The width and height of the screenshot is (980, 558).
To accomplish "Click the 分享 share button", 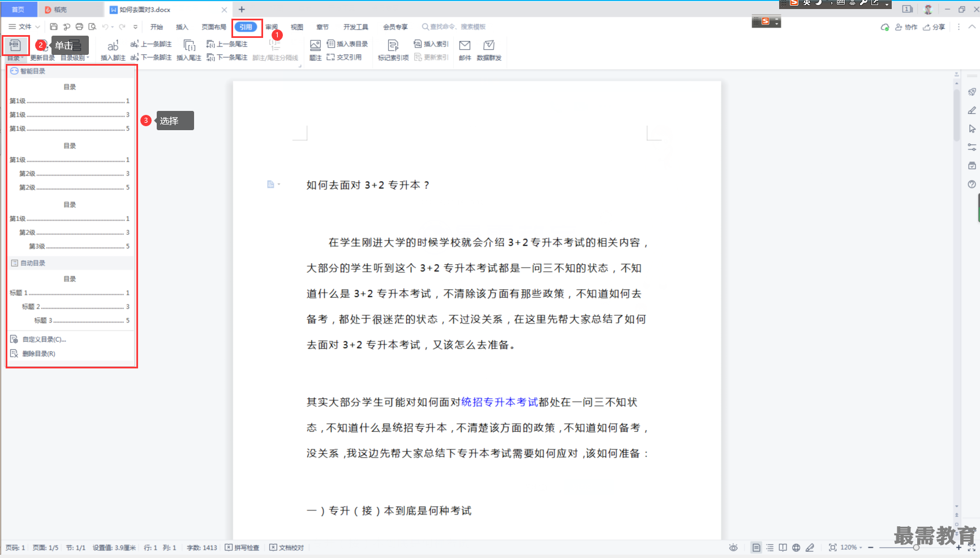I will [x=934, y=27].
